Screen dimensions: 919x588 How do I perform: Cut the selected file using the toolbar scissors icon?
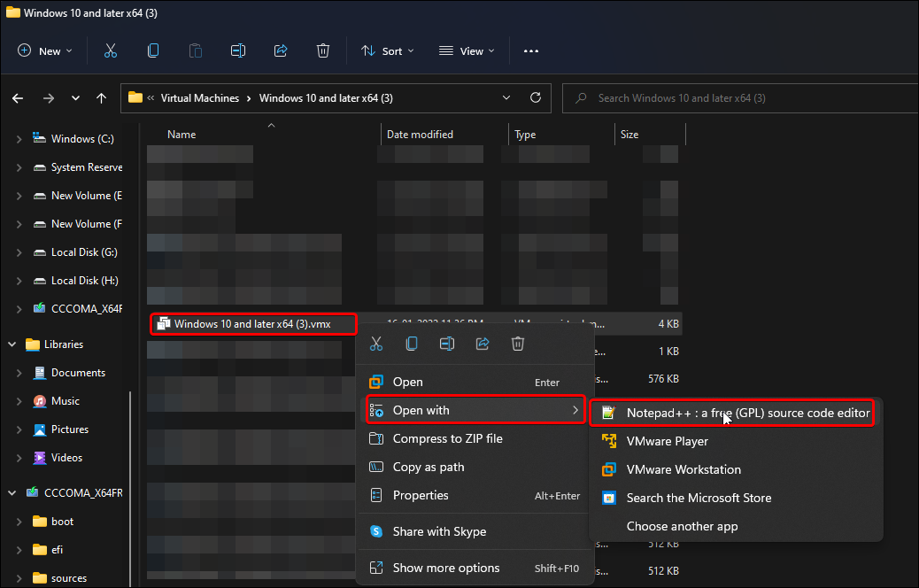point(110,50)
